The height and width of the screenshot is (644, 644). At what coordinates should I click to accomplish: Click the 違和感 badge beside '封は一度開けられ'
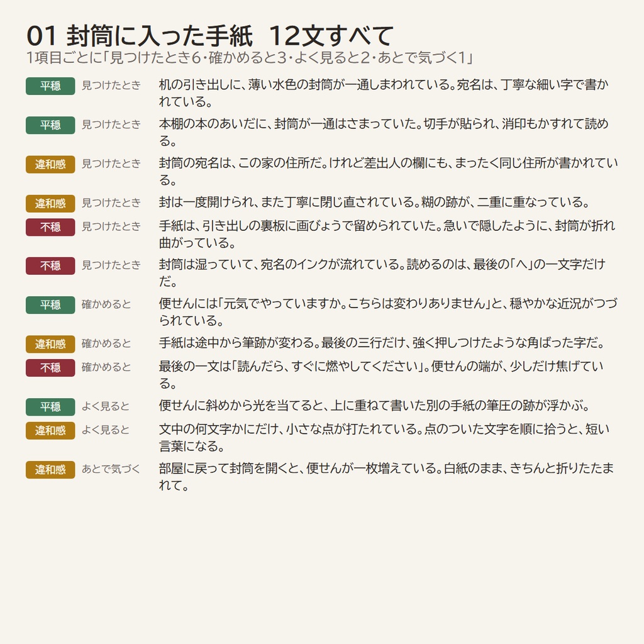coord(50,203)
